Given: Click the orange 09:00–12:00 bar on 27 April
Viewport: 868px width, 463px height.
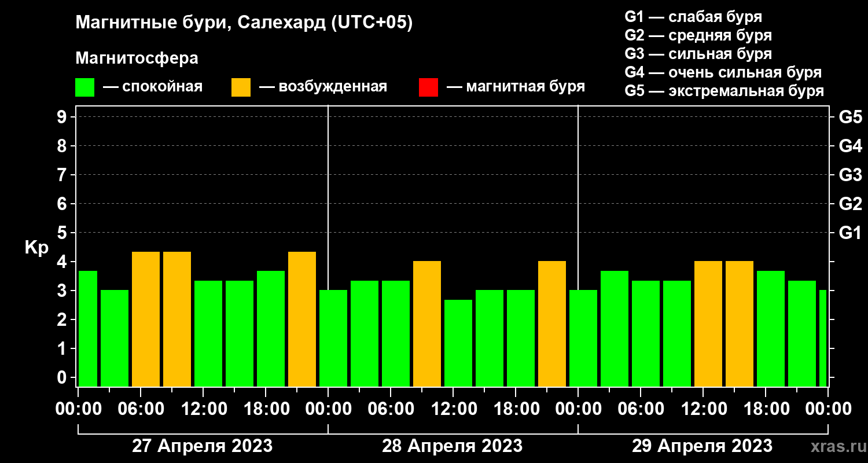Looking at the screenshot, I should 177,319.
